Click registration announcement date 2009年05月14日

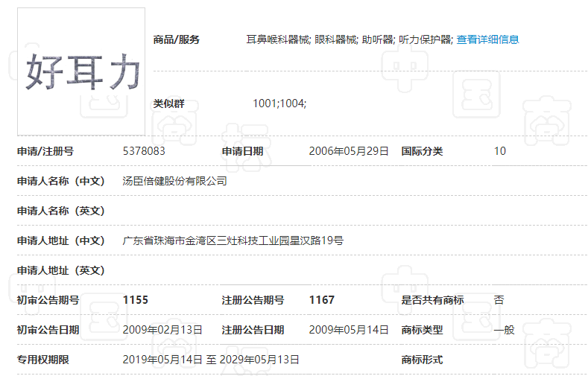coord(348,330)
